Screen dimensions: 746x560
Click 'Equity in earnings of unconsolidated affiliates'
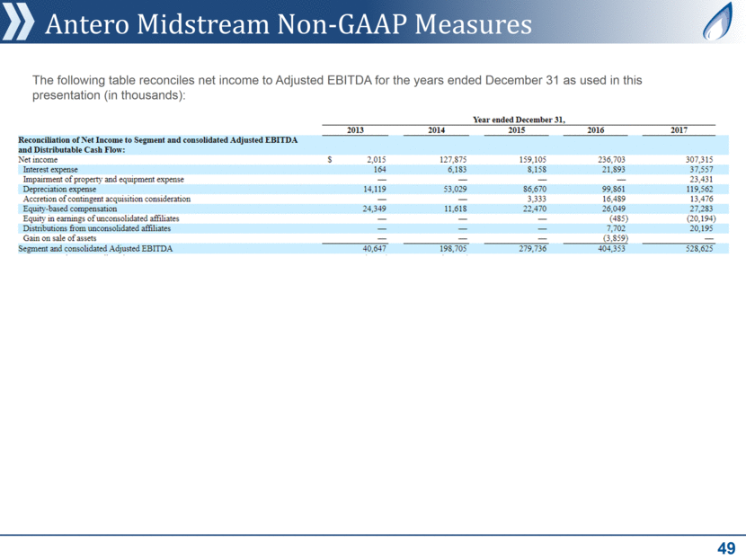(x=101, y=218)
